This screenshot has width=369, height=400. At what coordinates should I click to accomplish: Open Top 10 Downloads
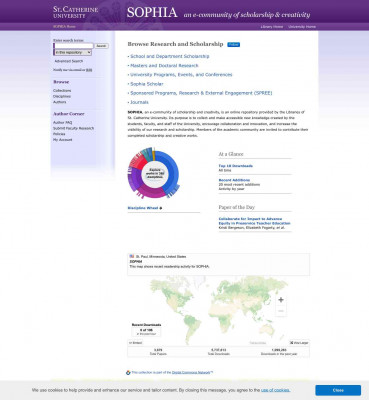(x=236, y=166)
